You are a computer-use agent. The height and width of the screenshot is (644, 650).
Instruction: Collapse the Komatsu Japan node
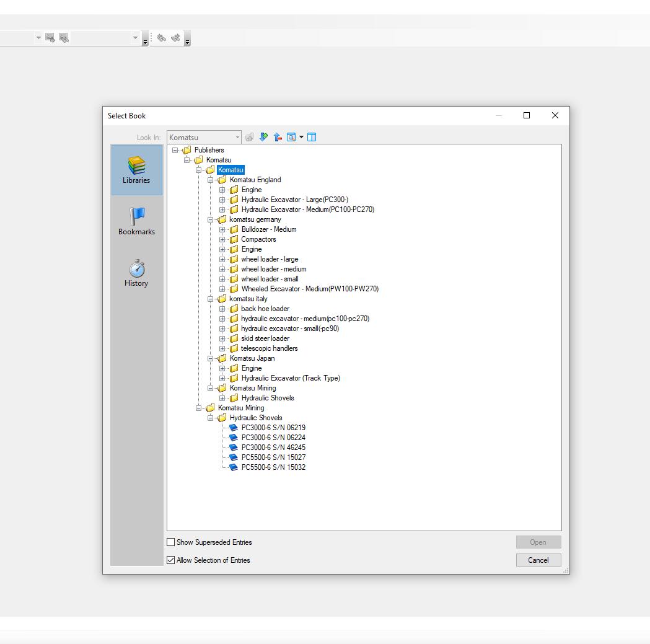(x=210, y=358)
